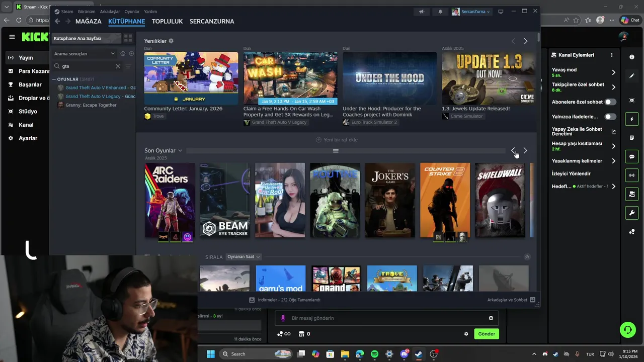The width and height of the screenshot is (644, 362).
Task: Open Oynanan Saat sort dropdown
Action: click(243, 257)
